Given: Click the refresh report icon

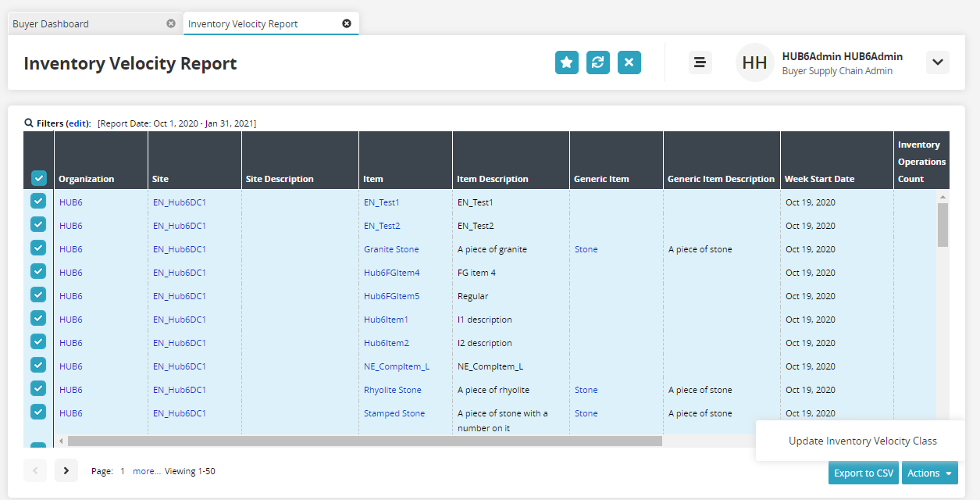Looking at the screenshot, I should click(x=598, y=62).
